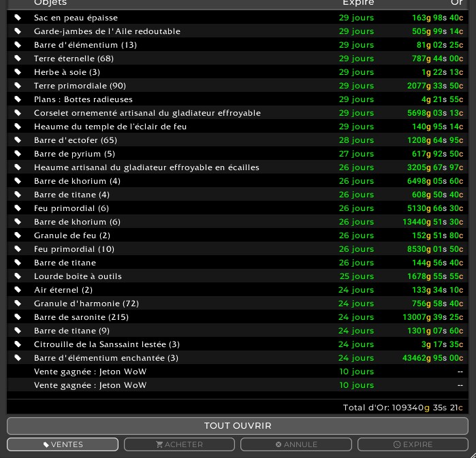Click the tag icon beside Barre de khorium (4)
The width and height of the screenshot is (476, 458).
coord(18,181)
